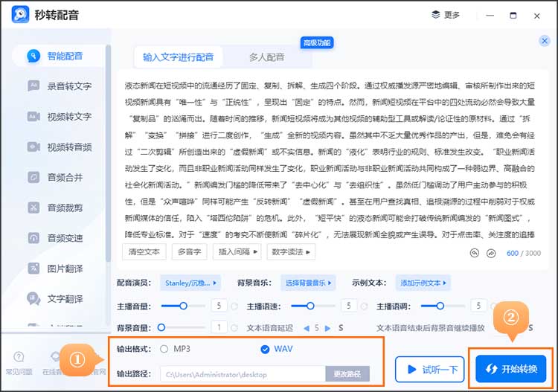Screen dimensions: 558x392
Task: Click the undo icon below text area
Action: tap(475, 253)
